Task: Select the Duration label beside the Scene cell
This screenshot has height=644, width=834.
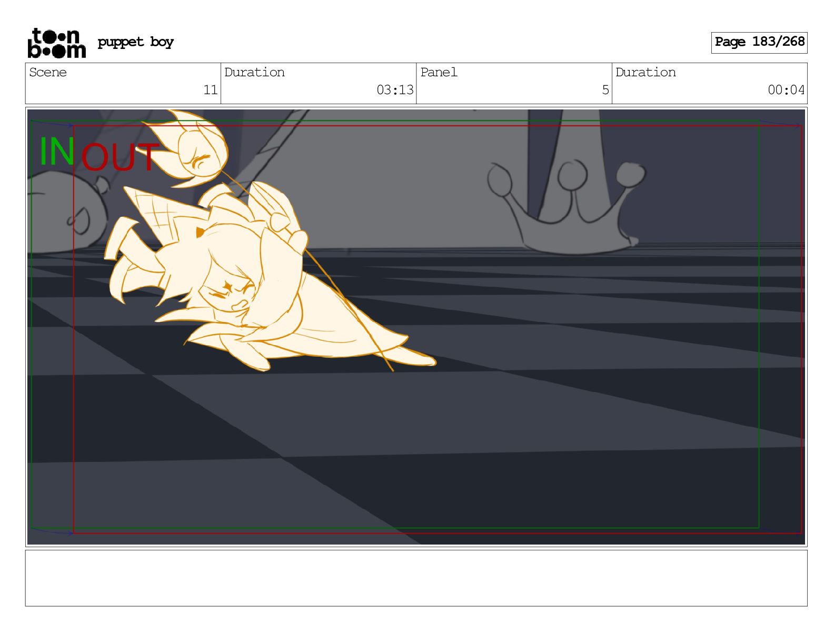Action: 254,72
